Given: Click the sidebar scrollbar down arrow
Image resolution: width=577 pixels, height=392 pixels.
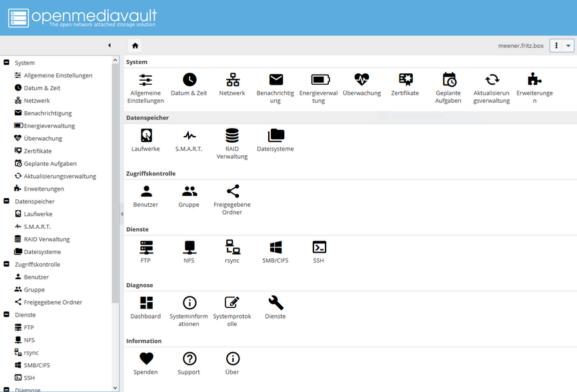Looking at the screenshot, I should [x=115, y=388].
